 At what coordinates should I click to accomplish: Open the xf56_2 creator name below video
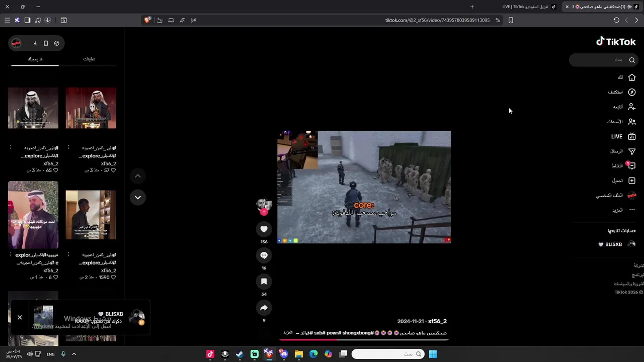(x=437, y=321)
